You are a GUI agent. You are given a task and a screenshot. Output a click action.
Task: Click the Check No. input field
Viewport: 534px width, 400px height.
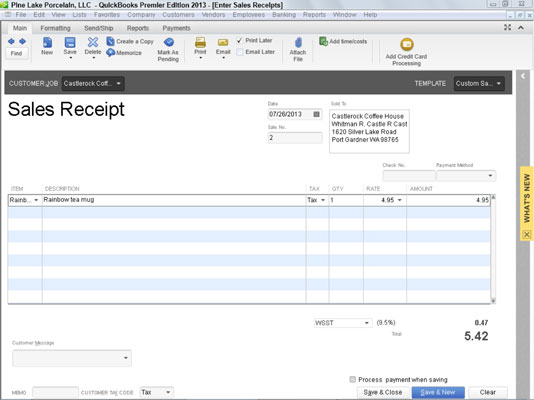[409, 176]
